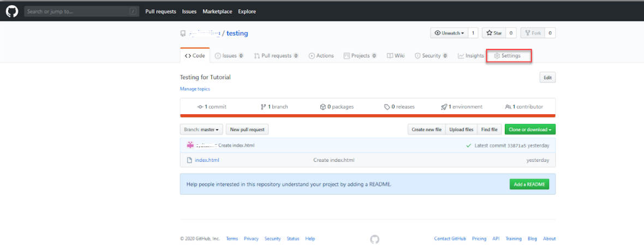Open the footer Security link
Viewport: 644px width, 252px height.
[x=273, y=239]
